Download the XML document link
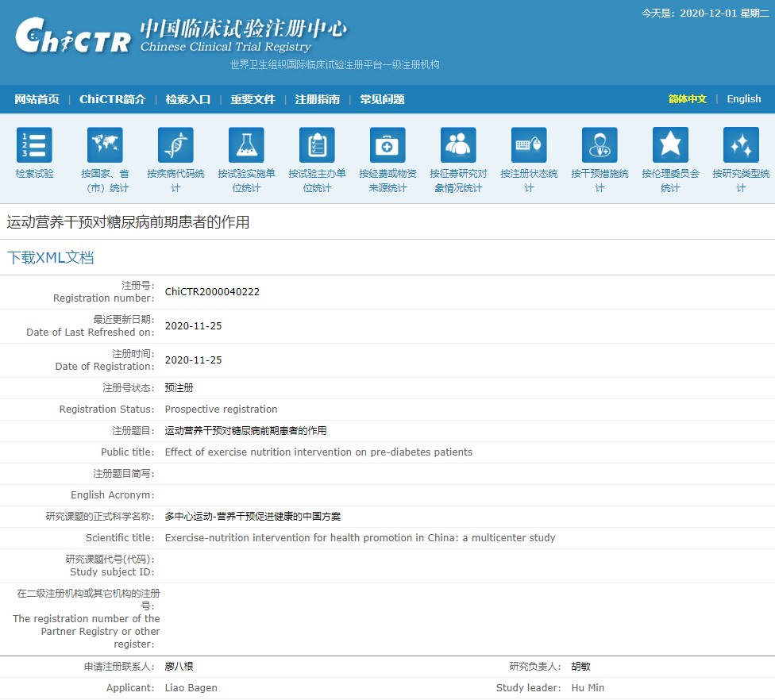The width and height of the screenshot is (775, 700). [x=51, y=258]
